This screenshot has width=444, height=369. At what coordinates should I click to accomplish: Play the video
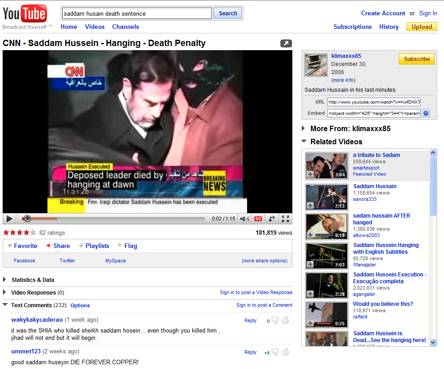click(x=9, y=219)
